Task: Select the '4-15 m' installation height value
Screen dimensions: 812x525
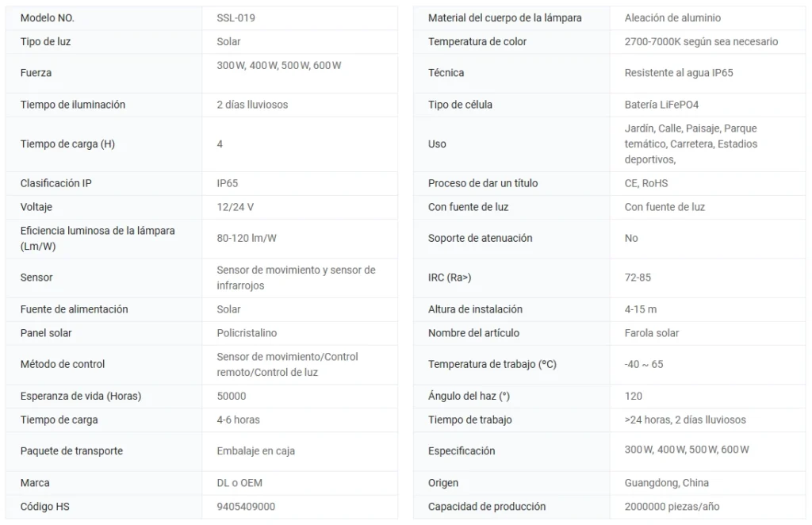Action: [641, 309]
